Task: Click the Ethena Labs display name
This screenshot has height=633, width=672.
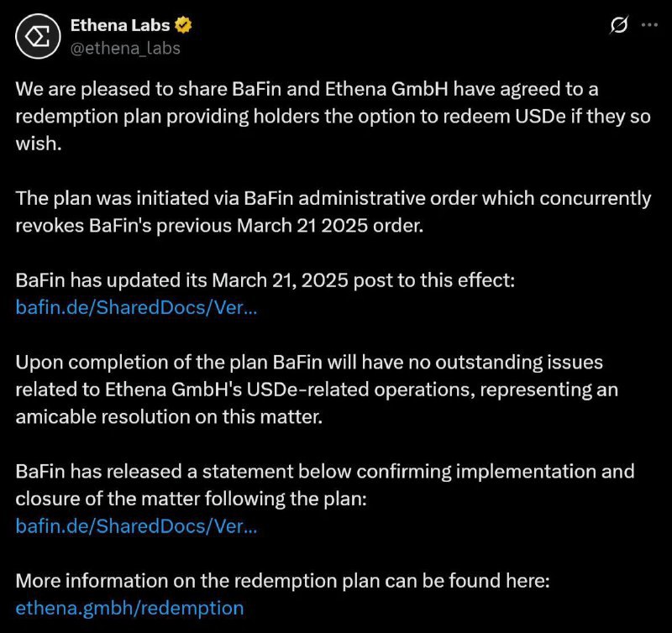Action: (120, 26)
